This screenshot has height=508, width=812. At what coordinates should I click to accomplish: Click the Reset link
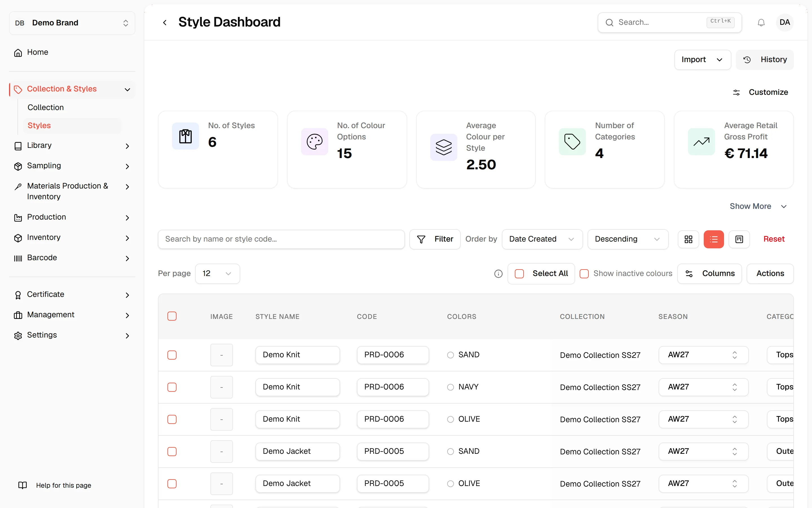[x=774, y=239]
